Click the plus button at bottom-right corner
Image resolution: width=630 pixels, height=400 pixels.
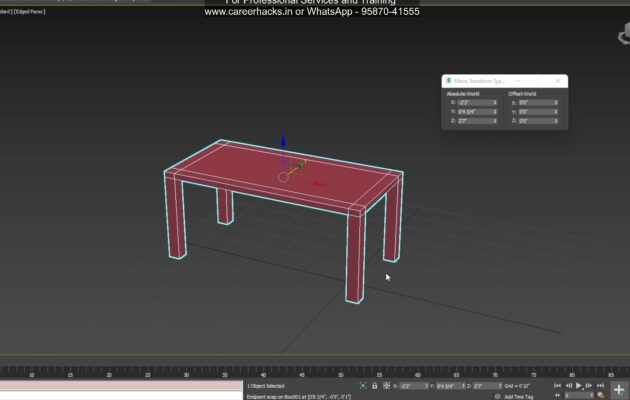point(619,390)
